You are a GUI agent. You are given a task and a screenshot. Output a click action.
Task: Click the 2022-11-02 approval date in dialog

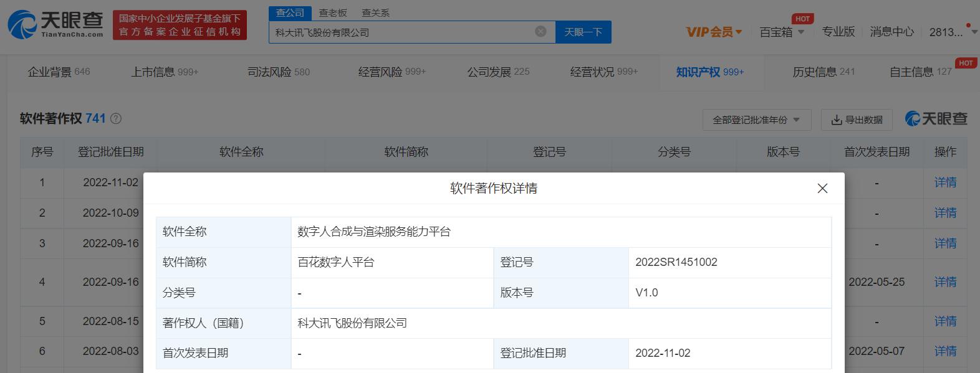[663, 353]
